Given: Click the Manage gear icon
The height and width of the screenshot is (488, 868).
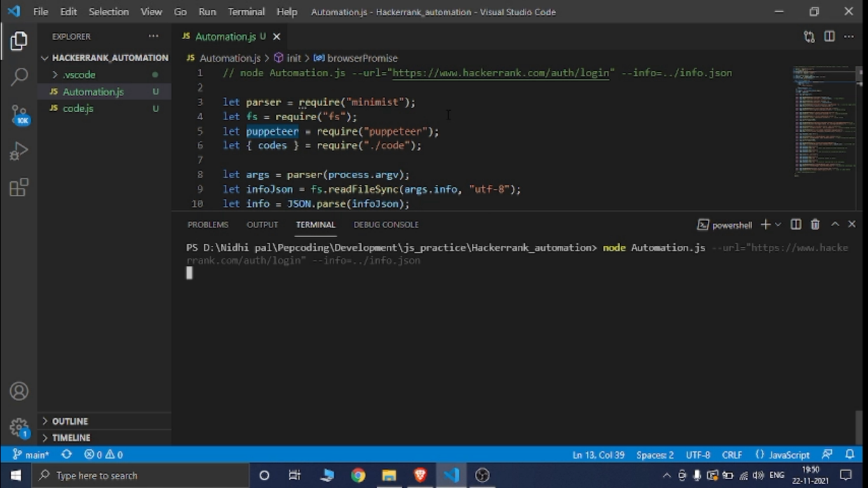Looking at the screenshot, I should click(x=19, y=427).
